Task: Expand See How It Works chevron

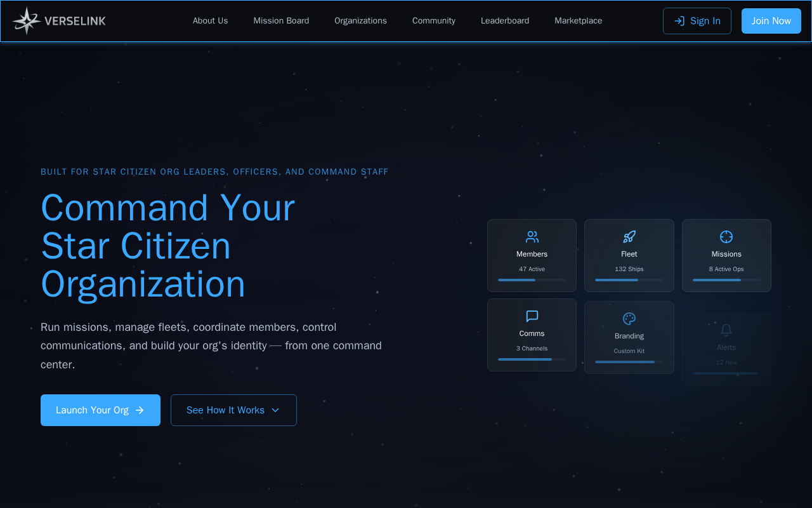Action: (x=275, y=410)
